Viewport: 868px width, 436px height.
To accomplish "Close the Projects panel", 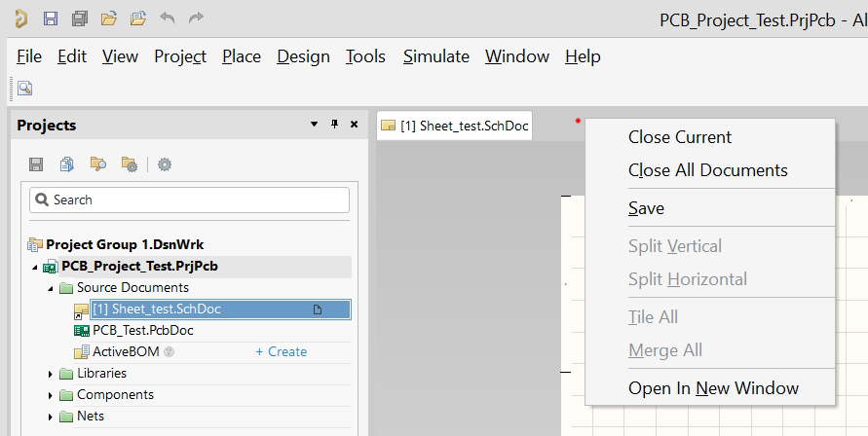I will 355,125.
